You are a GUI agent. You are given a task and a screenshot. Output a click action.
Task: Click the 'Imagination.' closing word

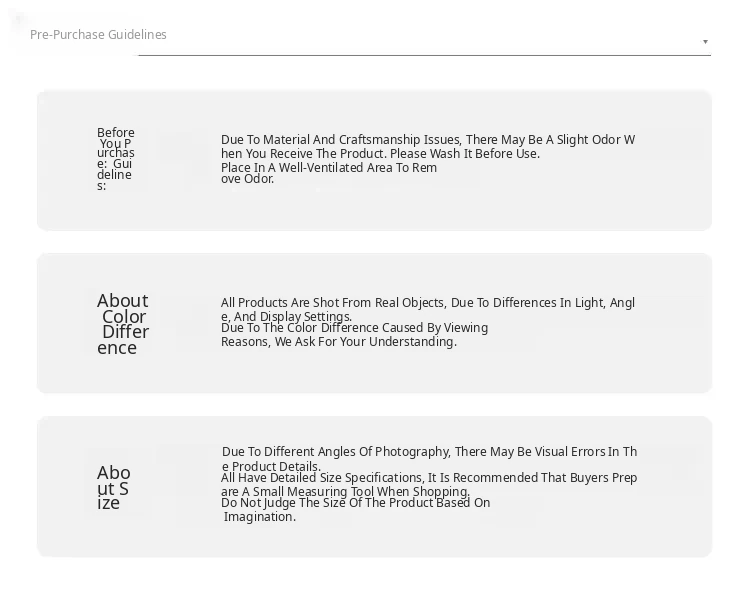coord(259,517)
